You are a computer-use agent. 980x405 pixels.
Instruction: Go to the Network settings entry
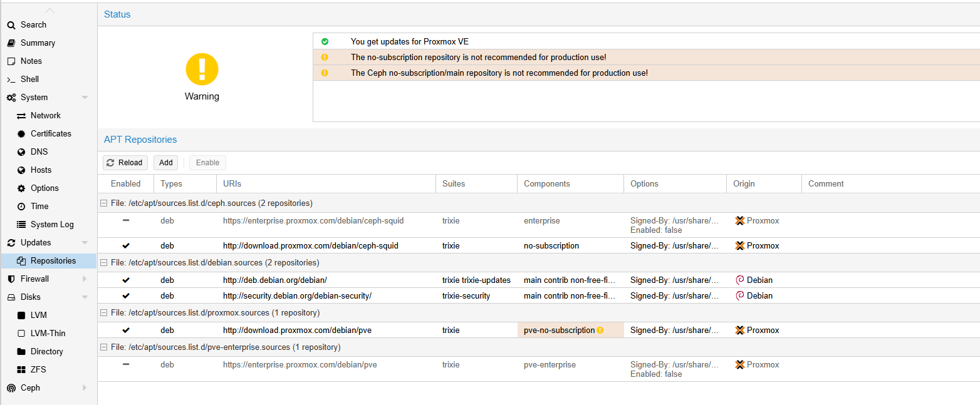pos(48,116)
